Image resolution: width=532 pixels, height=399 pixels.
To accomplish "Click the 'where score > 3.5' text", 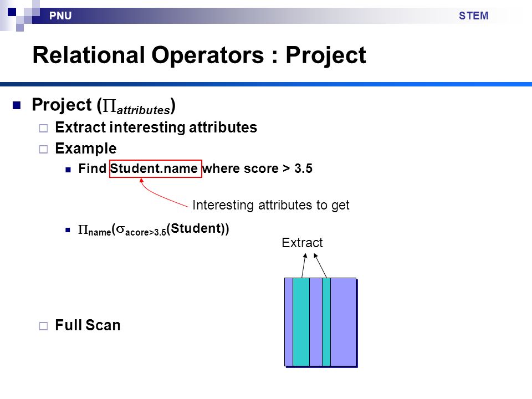I will click(258, 168).
